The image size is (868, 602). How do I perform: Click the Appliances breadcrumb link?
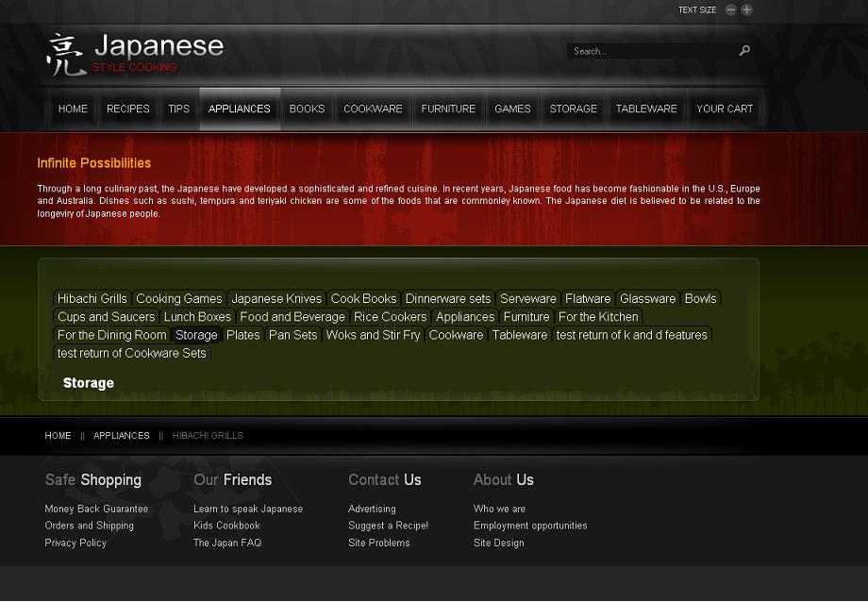(x=121, y=436)
